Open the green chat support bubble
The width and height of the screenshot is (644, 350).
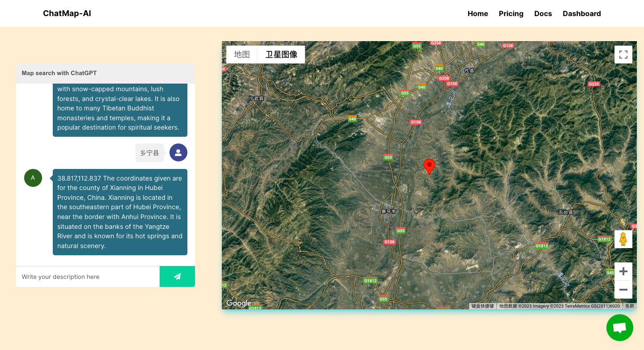pos(620,328)
